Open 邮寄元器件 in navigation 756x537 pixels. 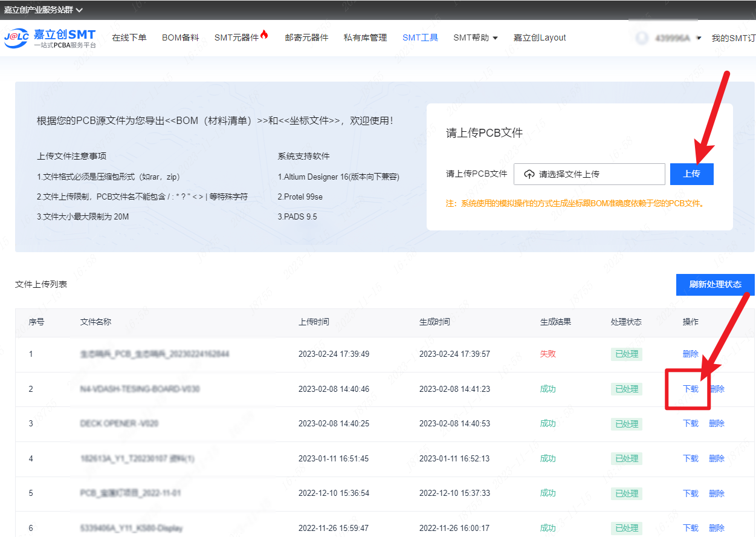point(306,37)
